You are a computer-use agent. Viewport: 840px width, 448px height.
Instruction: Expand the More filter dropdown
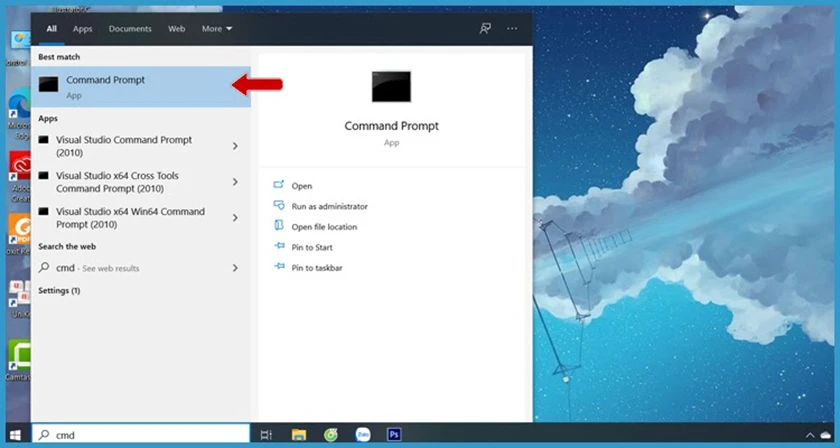coord(217,29)
